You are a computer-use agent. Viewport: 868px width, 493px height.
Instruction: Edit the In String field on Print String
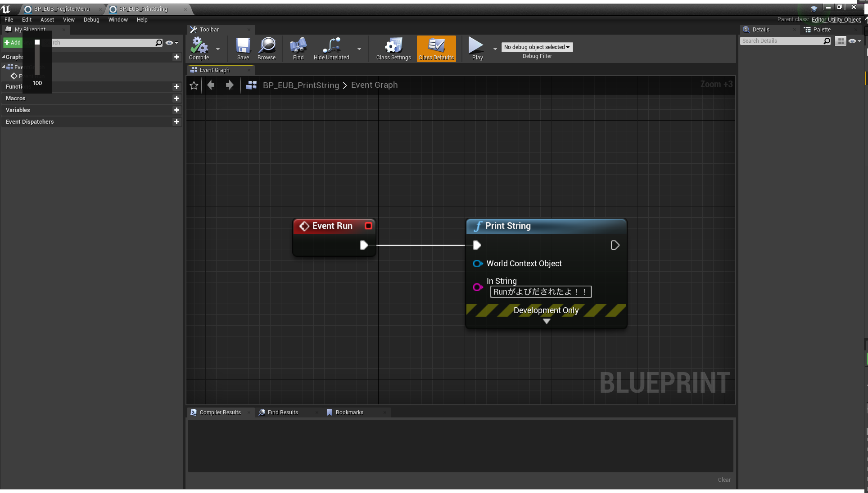(x=540, y=291)
